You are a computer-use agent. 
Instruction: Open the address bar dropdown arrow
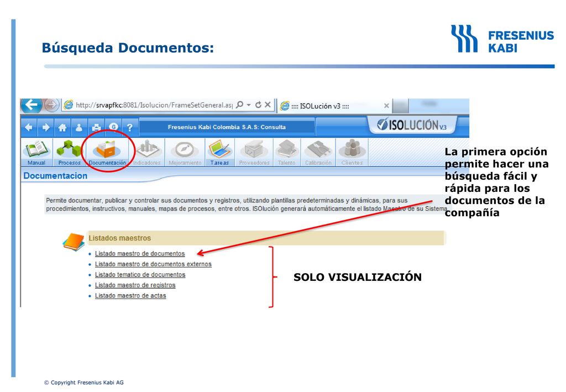[249, 105]
